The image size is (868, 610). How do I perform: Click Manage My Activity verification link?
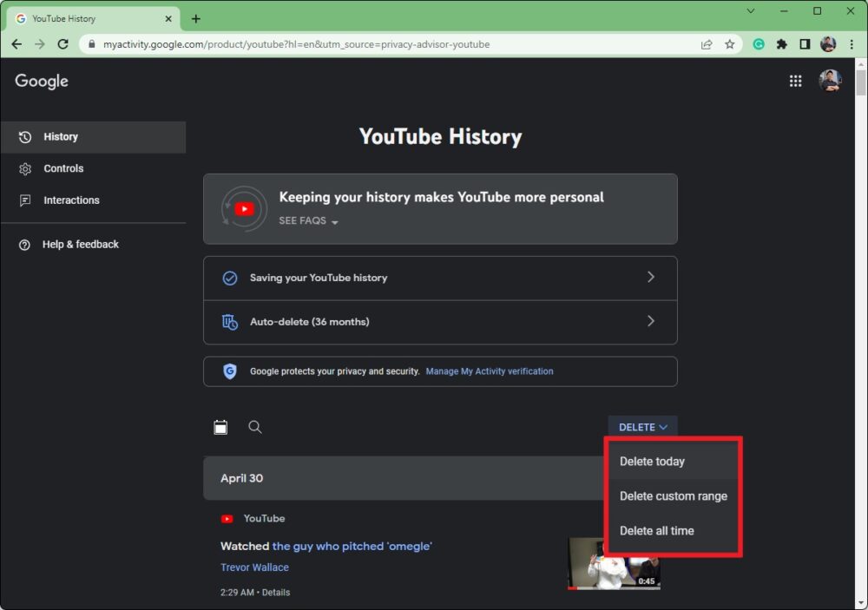(489, 371)
